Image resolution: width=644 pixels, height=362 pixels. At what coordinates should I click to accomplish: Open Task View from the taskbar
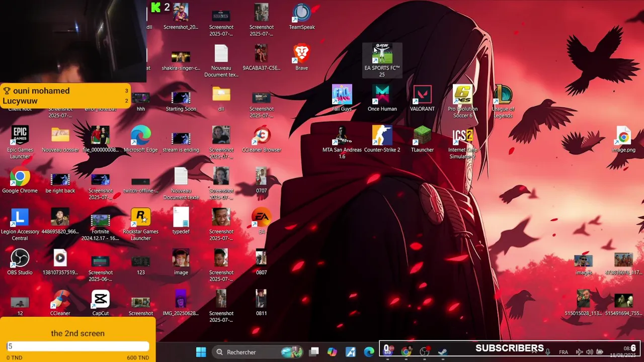[x=314, y=352]
